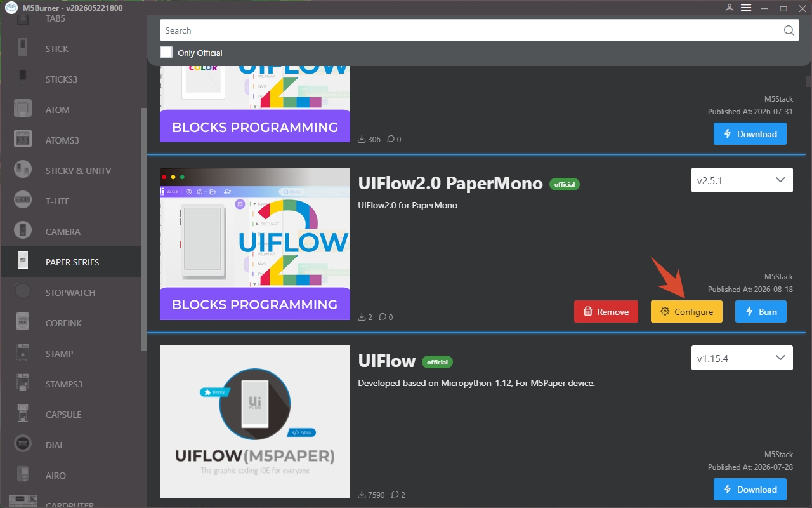The height and width of the screenshot is (508, 812).
Task: Click the download count icon beside 306
Action: (362, 139)
